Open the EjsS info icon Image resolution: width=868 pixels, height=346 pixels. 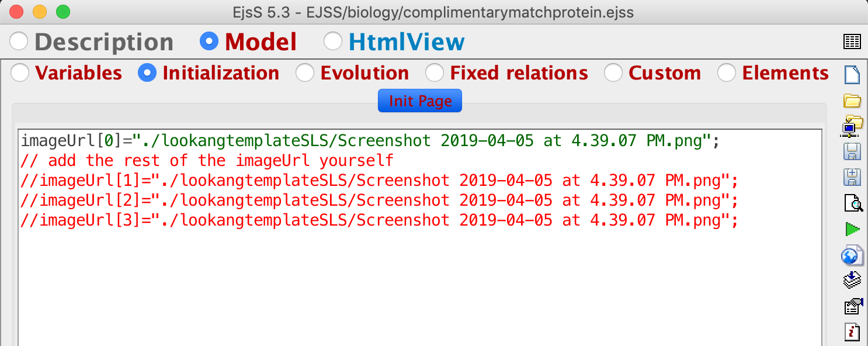853,333
